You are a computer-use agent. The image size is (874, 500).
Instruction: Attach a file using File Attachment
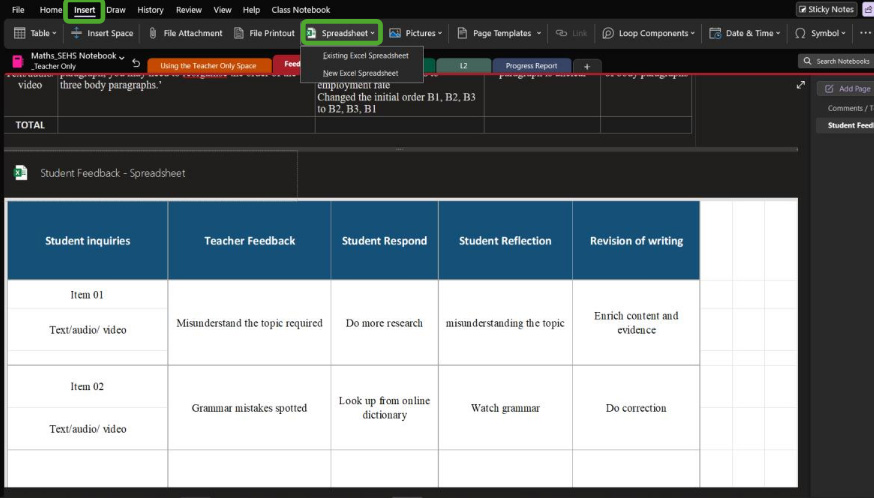click(186, 33)
